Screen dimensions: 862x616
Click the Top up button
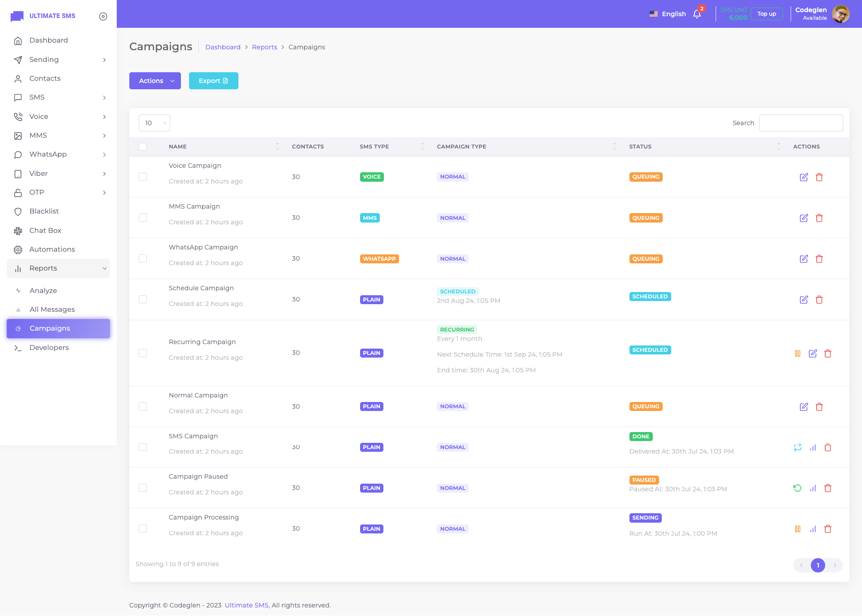766,14
